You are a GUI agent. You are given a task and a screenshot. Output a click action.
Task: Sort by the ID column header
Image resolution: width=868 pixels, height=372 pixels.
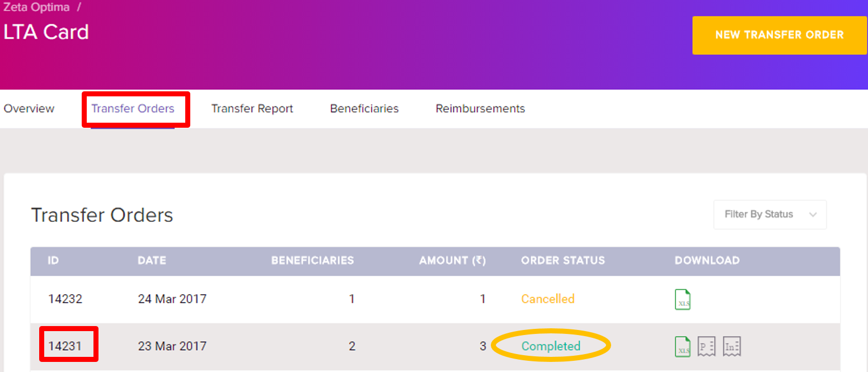(x=53, y=261)
